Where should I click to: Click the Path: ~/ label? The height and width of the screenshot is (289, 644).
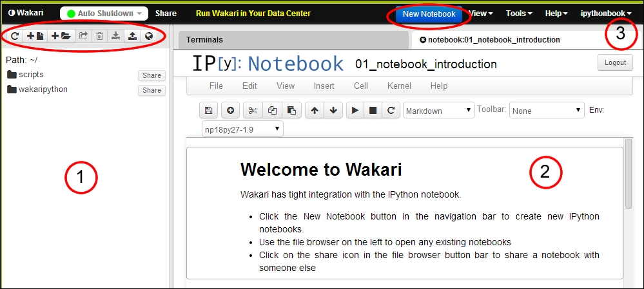22,60
